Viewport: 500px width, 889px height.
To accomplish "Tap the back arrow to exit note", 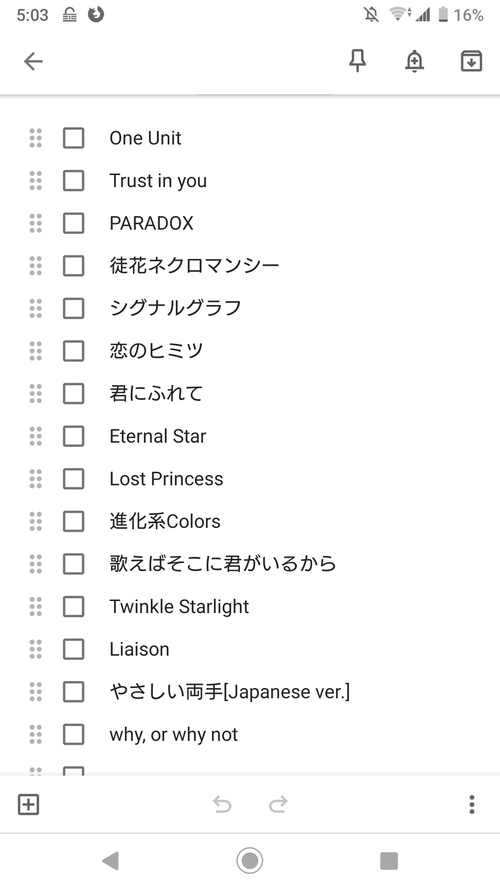I will [33, 61].
